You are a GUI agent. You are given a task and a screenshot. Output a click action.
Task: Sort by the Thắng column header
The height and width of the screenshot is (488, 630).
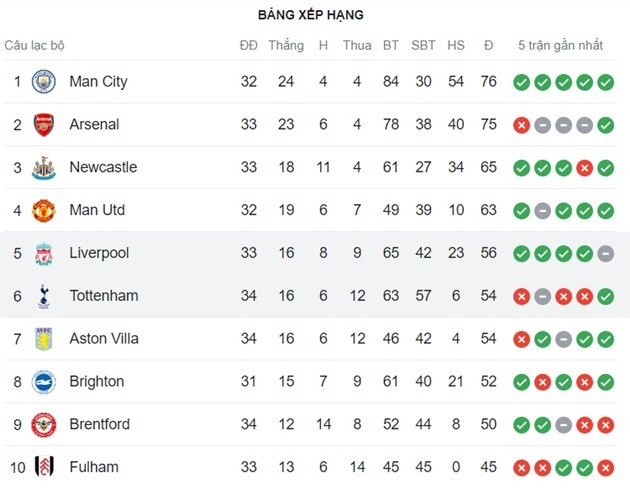(x=286, y=45)
